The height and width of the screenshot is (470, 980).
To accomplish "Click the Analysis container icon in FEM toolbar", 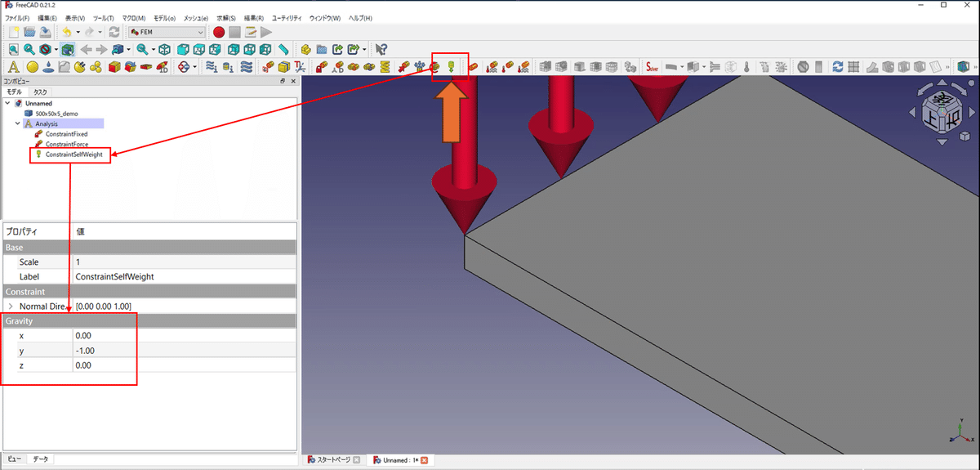I will pyautogui.click(x=13, y=67).
